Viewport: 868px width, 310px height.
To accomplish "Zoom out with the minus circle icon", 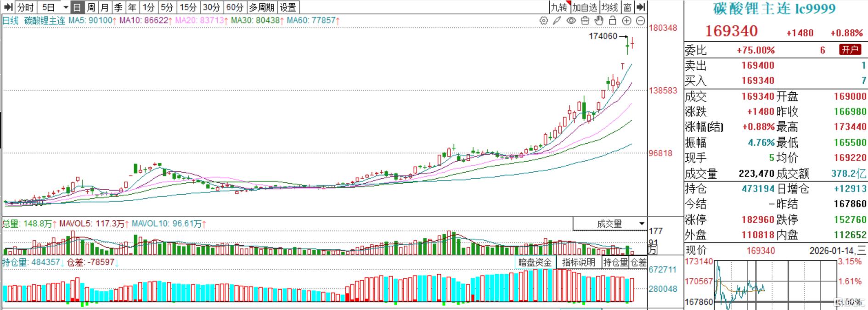I will 640,21.
